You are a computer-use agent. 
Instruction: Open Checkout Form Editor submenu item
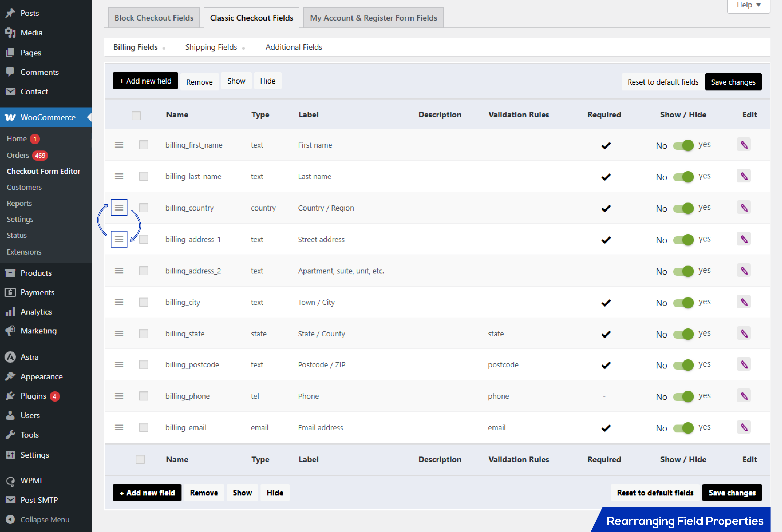tap(43, 171)
